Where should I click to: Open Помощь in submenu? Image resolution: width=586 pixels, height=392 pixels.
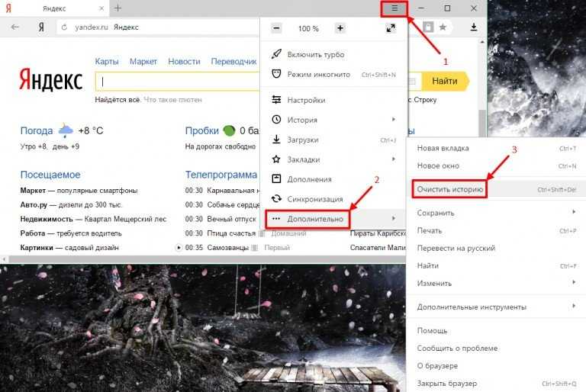496,331
